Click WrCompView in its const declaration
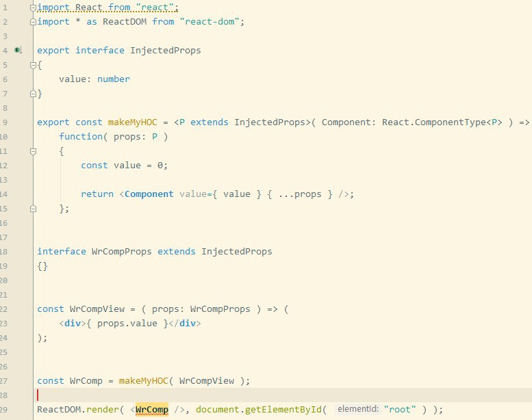The image size is (532, 420). tap(97, 309)
